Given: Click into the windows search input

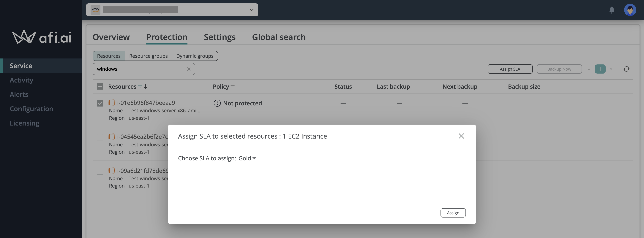Looking at the screenshot, I should coord(140,69).
